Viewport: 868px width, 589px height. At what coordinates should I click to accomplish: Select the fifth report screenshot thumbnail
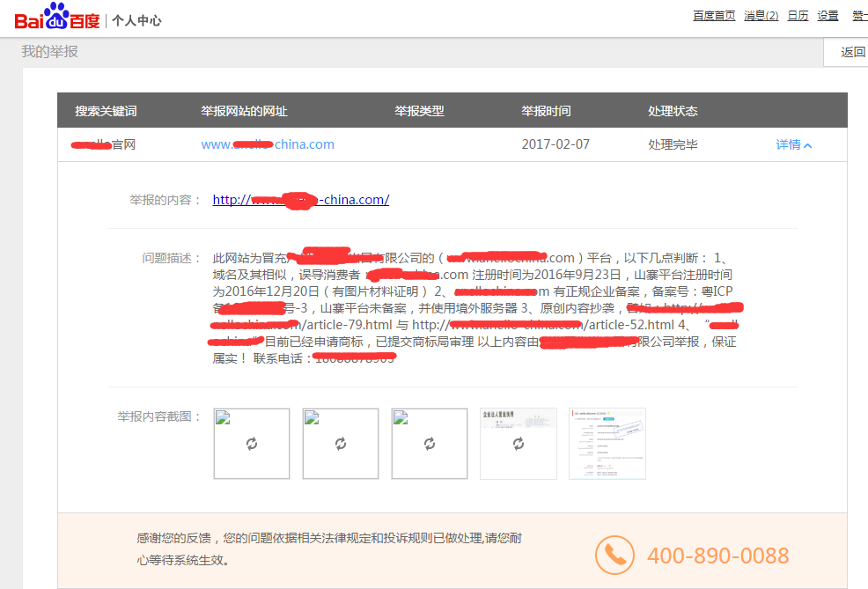click(x=607, y=444)
